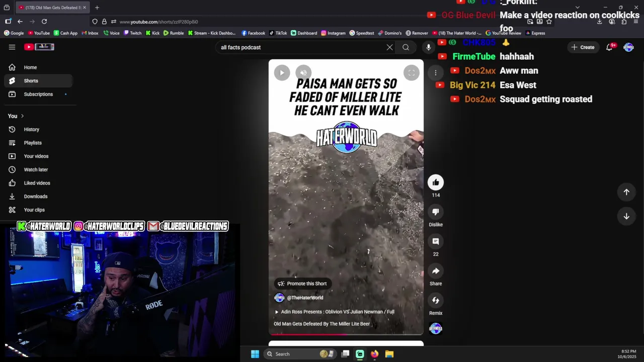Screen dimensions: 644x362
Task: Open Facebook bookmark
Action: (253, 33)
